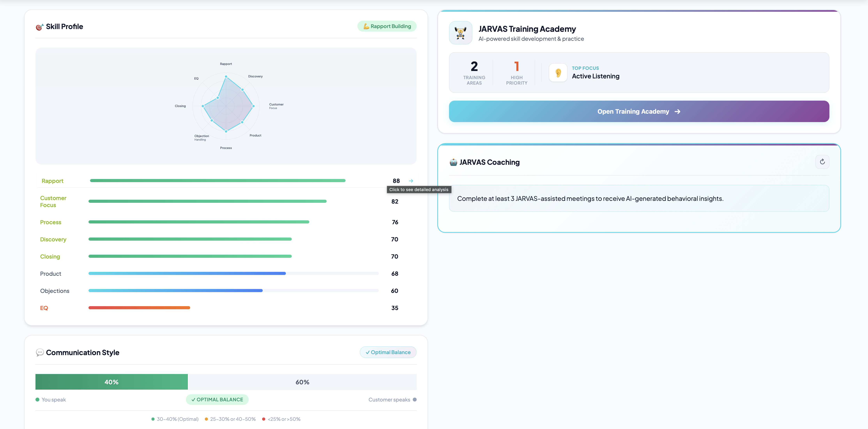Click the Communication Style speech bubble icon
This screenshot has height=429, width=868.
point(40,352)
